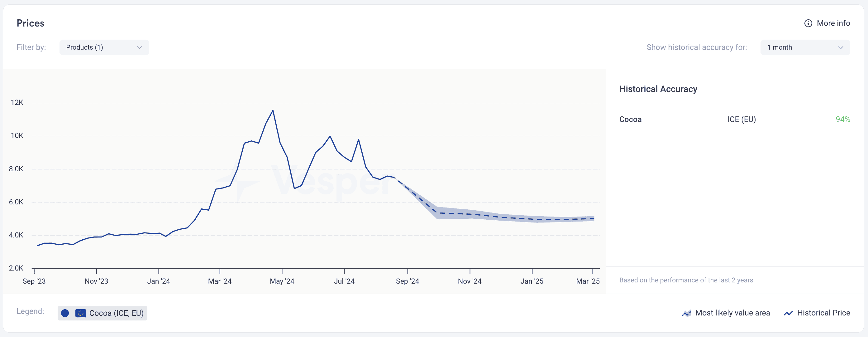
Task: Click the More info circle icon
Action: click(808, 23)
